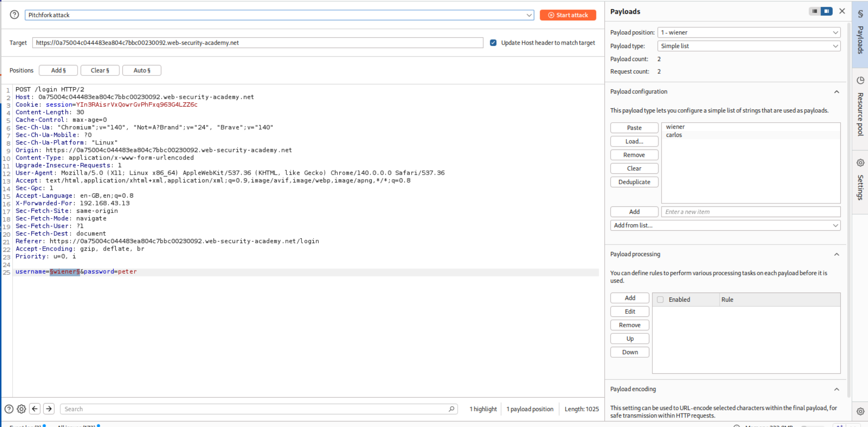Go to previous search match arrow
This screenshot has height=427, width=868.
[35, 409]
